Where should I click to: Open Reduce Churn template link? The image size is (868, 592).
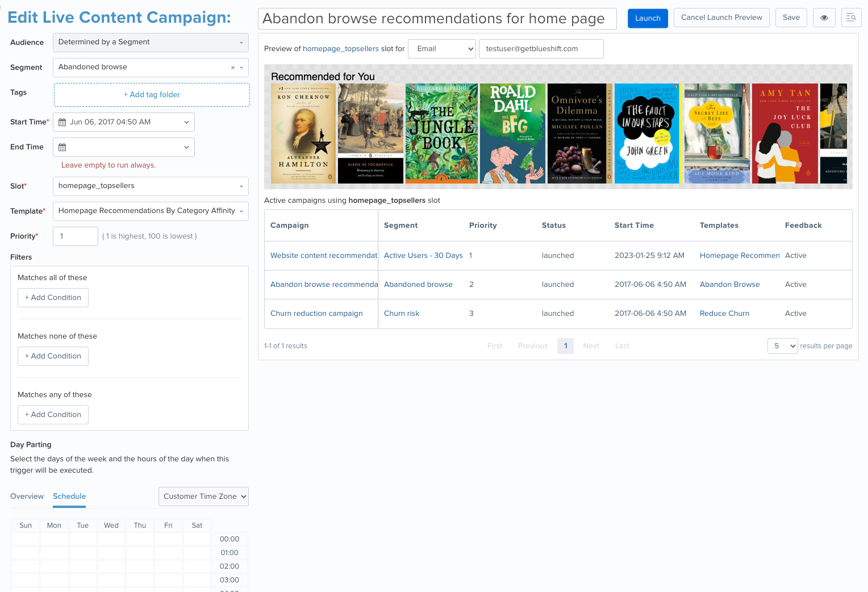[x=724, y=314]
